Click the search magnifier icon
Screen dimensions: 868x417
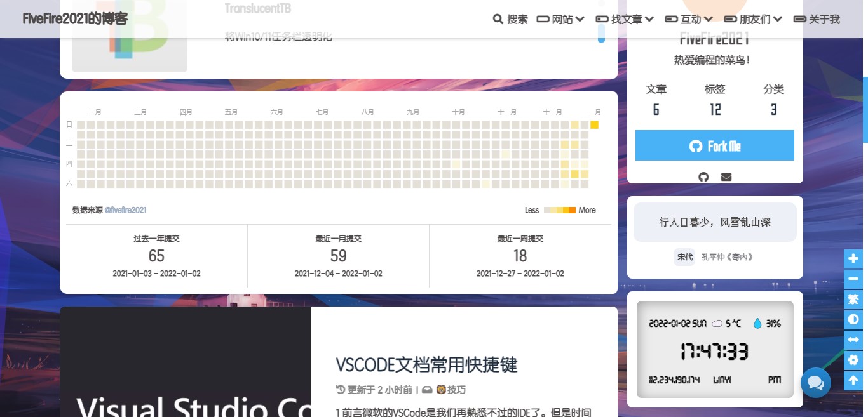click(x=498, y=19)
